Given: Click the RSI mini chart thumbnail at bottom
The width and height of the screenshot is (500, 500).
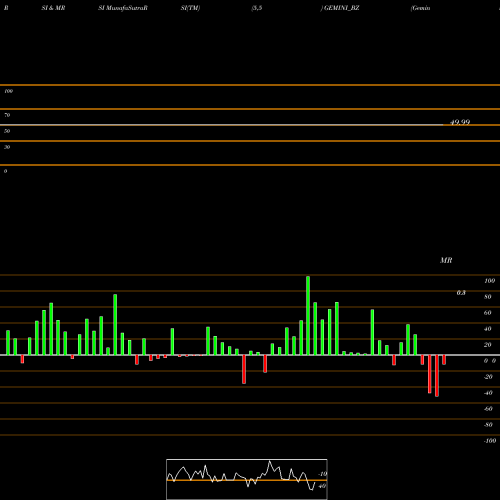Looking at the screenshot, I should [247, 479].
